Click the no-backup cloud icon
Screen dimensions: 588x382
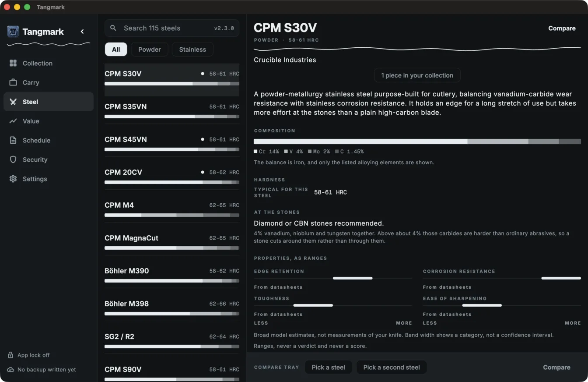pyautogui.click(x=10, y=370)
